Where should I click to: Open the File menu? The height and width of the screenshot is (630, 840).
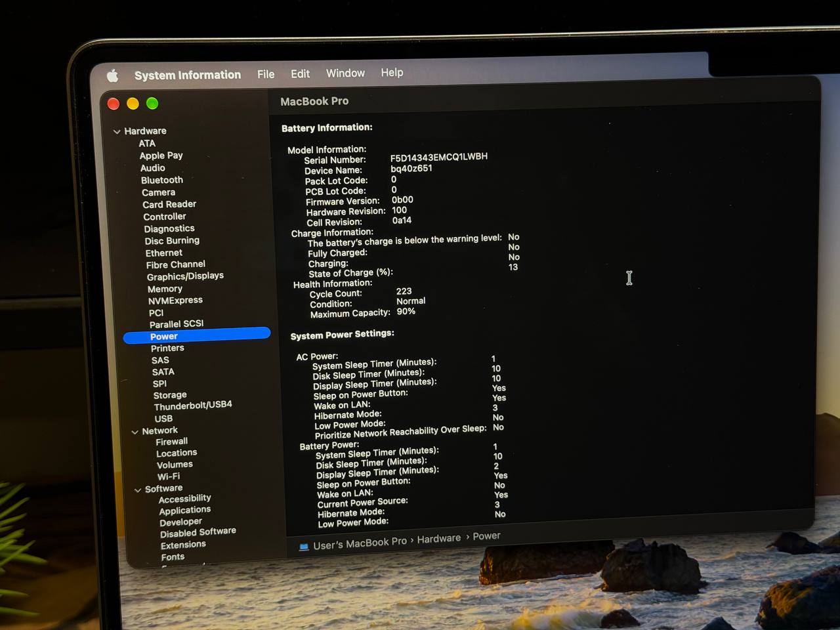click(266, 74)
